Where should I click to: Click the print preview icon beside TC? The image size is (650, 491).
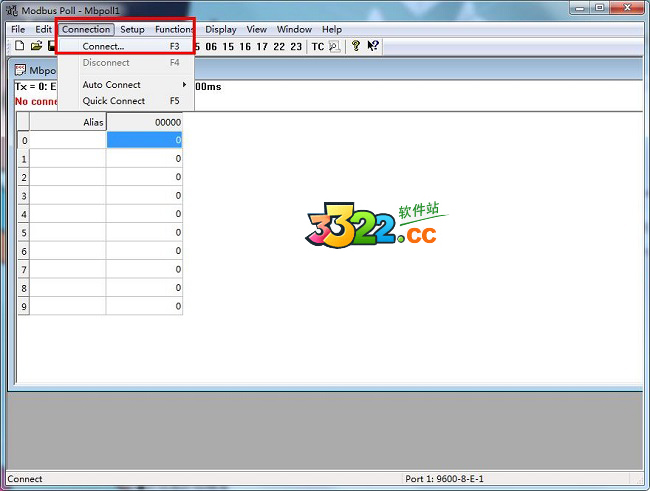pos(334,46)
